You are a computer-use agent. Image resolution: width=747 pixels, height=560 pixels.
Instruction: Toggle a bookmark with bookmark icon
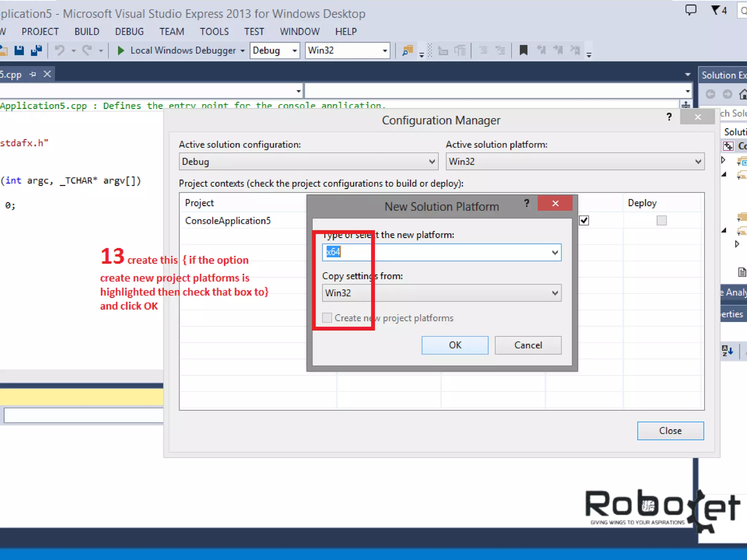pyautogui.click(x=523, y=50)
